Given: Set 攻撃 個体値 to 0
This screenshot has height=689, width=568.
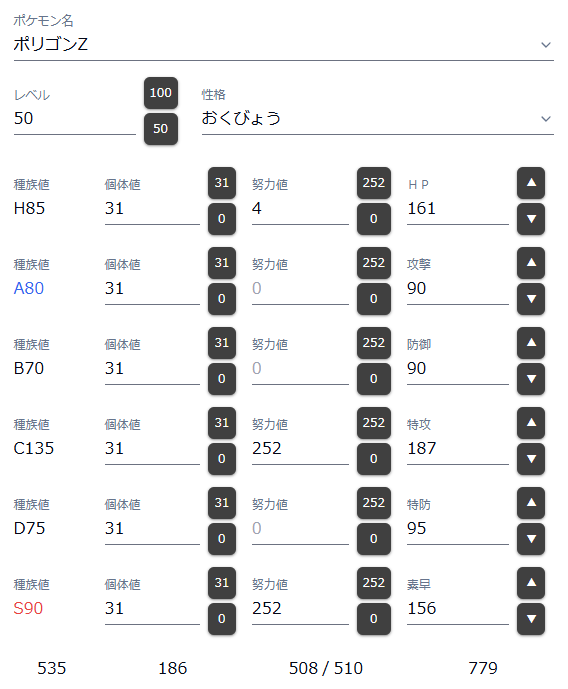Looking at the screenshot, I should 222,299.
